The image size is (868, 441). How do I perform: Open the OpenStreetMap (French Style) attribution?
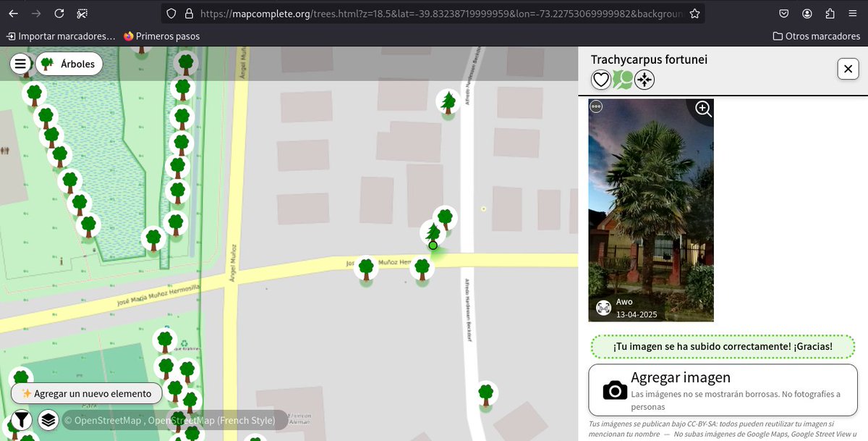point(211,420)
